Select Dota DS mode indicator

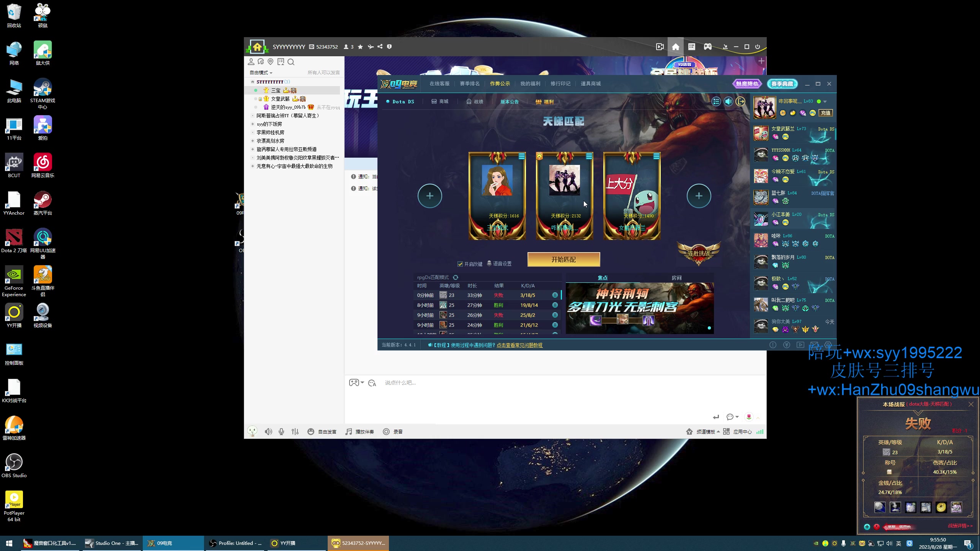pyautogui.click(x=400, y=102)
